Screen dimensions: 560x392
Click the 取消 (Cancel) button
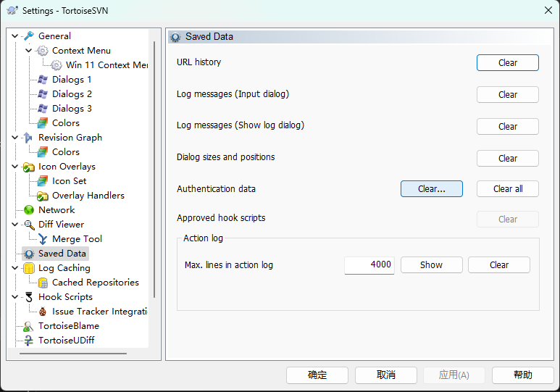tap(385, 375)
